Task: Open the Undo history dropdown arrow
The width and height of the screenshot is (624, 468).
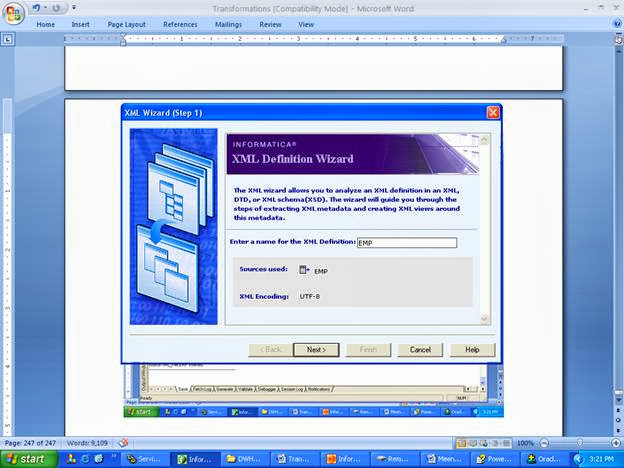Action: [45, 8]
